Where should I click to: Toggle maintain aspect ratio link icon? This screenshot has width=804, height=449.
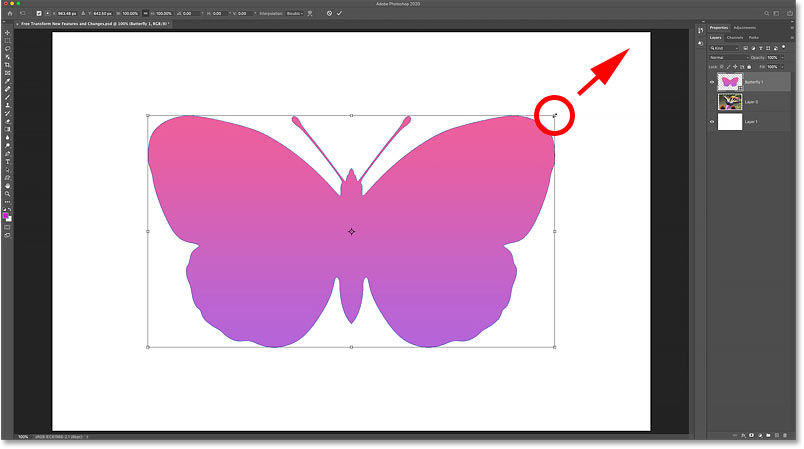tap(146, 13)
